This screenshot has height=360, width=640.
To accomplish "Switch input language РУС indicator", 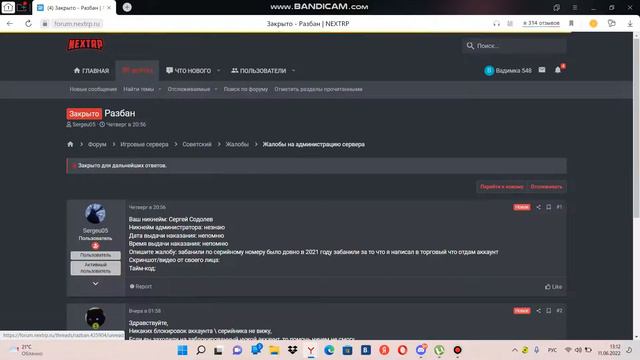I will [552, 350].
